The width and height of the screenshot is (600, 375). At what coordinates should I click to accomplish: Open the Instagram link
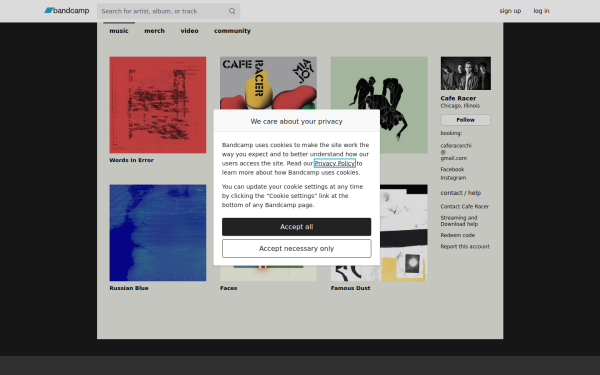[453, 178]
